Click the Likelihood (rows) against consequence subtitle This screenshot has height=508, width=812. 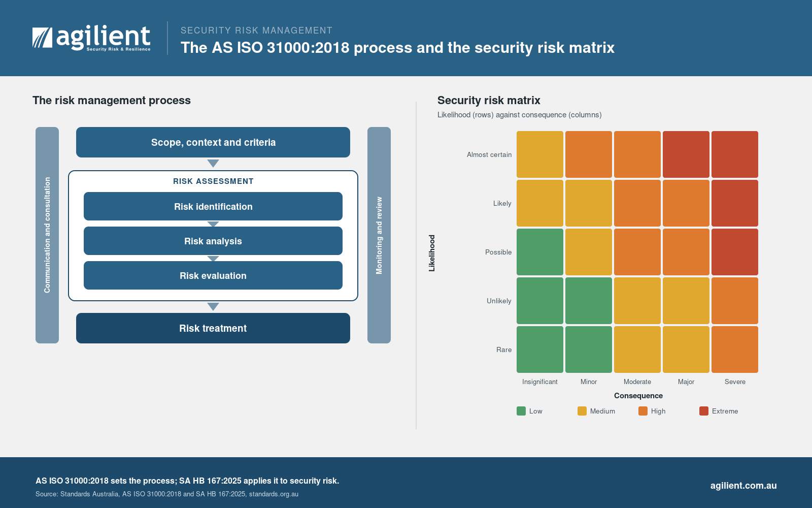tap(520, 115)
